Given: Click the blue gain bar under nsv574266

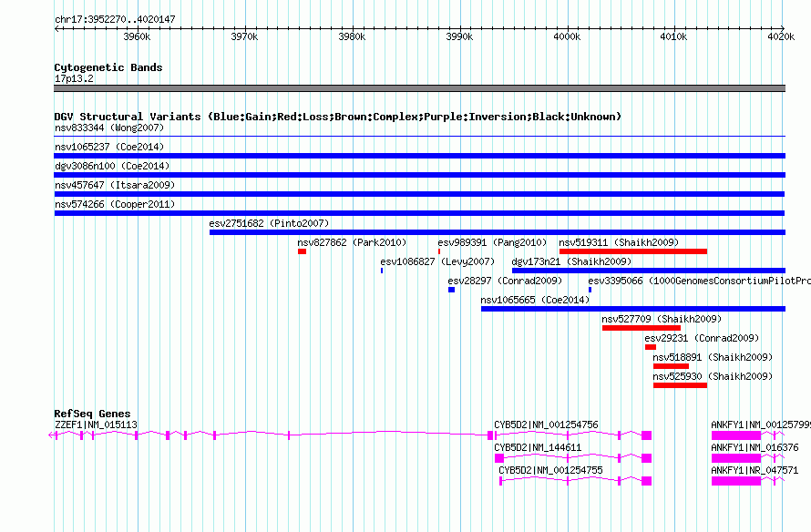Looking at the screenshot, I should (419, 213).
